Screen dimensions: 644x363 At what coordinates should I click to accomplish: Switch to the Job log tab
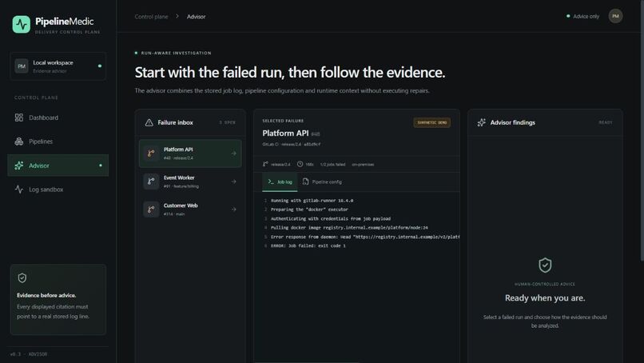280,181
